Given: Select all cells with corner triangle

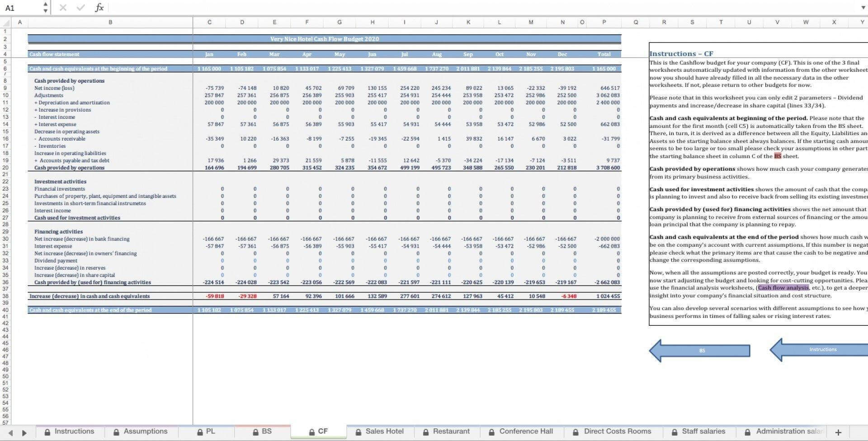Looking at the screenshot, I should coord(6,22).
